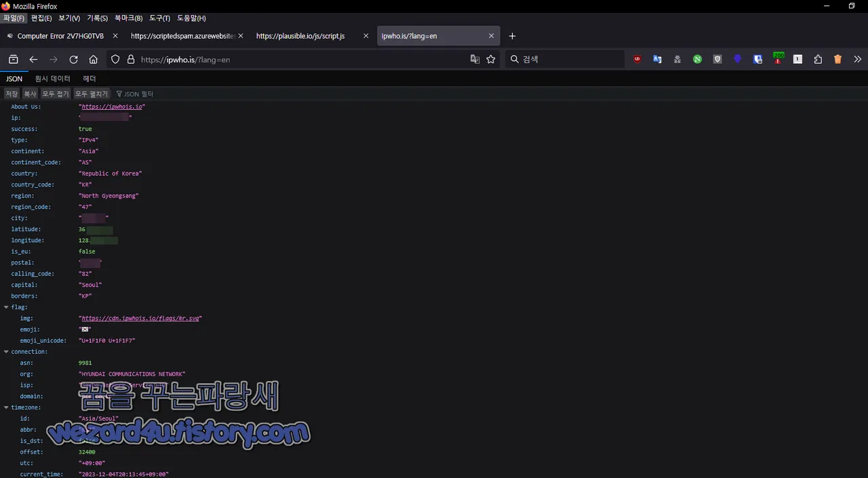Image resolution: width=868 pixels, height=478 pixels.
Task: Open the Google Translate extension icon
Action: pos(657,60)
